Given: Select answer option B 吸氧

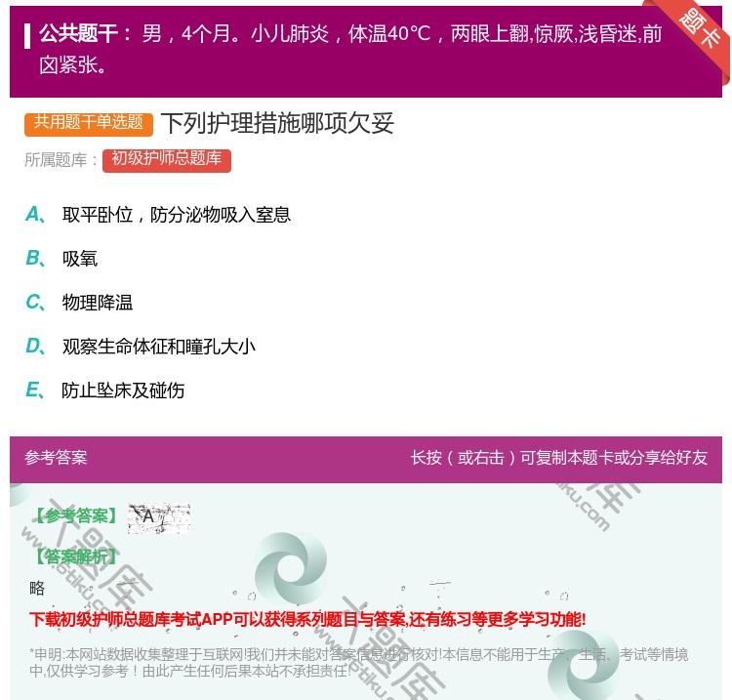Looking at the screenshot, I should click(x=61, y=259).
